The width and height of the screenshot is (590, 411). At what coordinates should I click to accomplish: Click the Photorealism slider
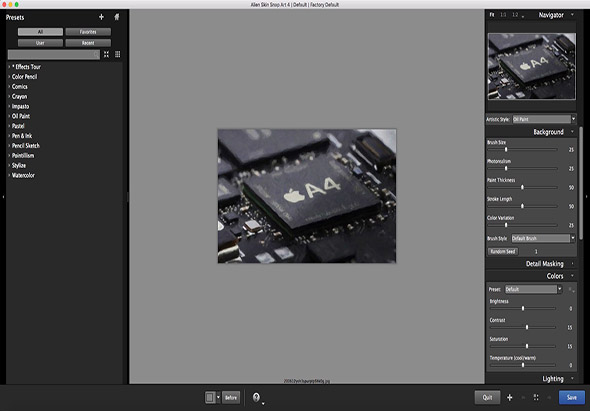coord(522,168)
